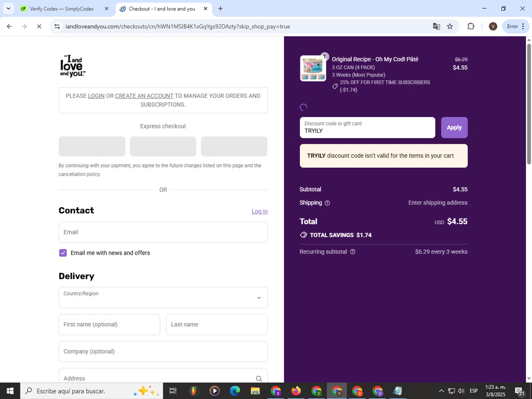
Task: Expand the Country/Region dropdown
Action: pyautogui.click(x=163, y=298)
